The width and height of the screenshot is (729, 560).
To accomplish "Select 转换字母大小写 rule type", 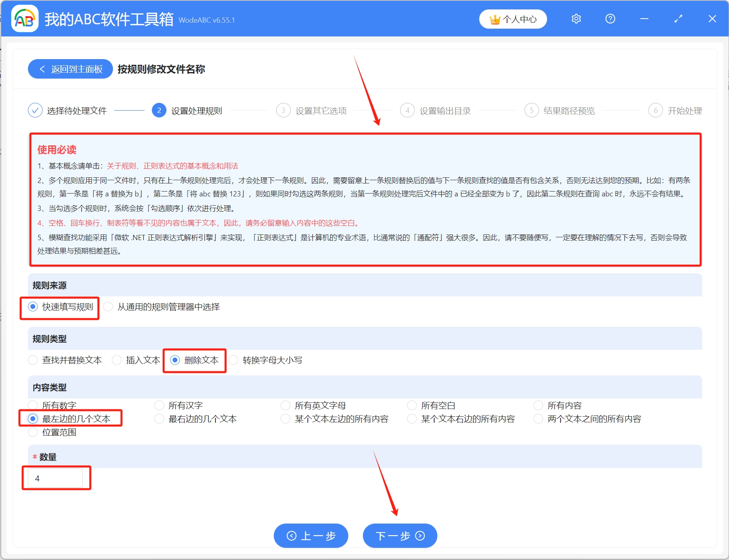I will (232, 360).
